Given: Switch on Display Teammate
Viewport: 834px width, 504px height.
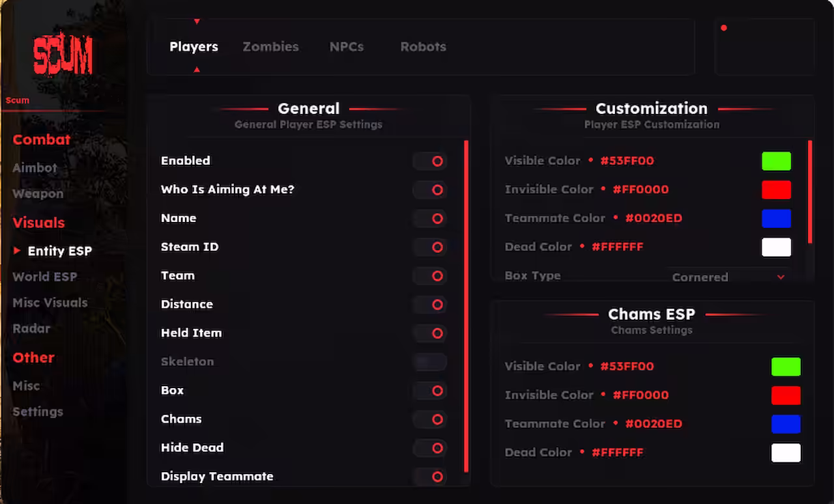Looking at the screenshot, I should tap(429, 477).
